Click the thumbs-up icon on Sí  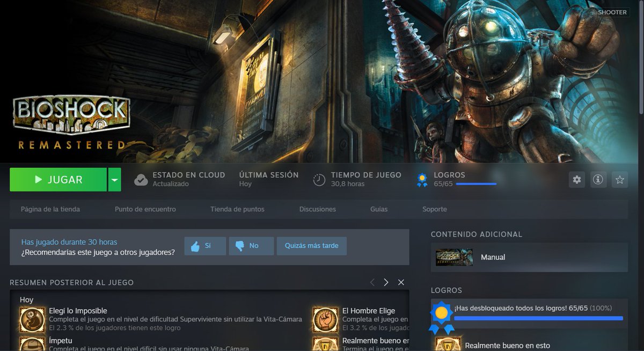(x=195, y=246)
